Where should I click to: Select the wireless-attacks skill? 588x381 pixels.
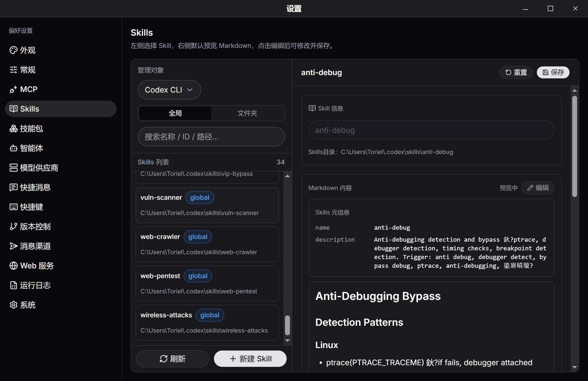tap(207, 323)
